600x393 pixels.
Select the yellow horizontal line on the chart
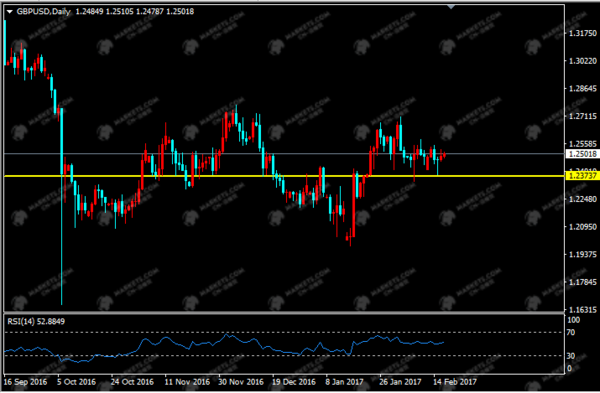[284, 176]
